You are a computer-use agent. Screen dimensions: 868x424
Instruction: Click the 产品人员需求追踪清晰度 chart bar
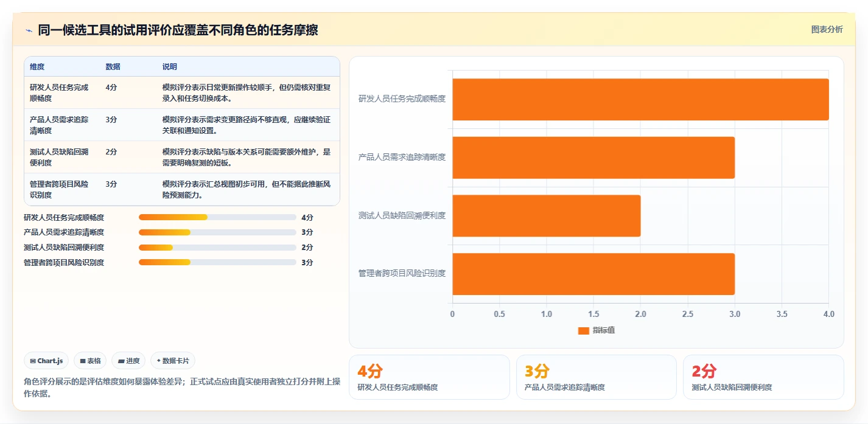coord(593,158)
